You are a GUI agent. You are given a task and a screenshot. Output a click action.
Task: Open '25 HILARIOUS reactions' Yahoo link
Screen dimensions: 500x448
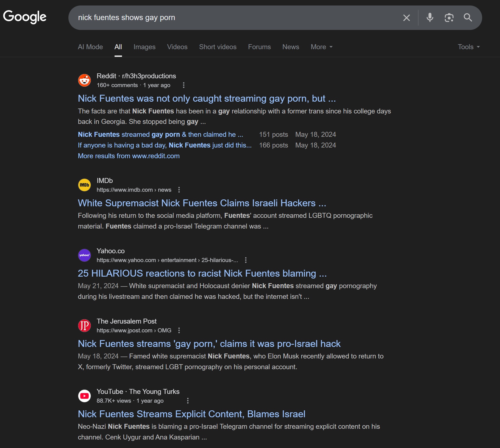point(202,273)
